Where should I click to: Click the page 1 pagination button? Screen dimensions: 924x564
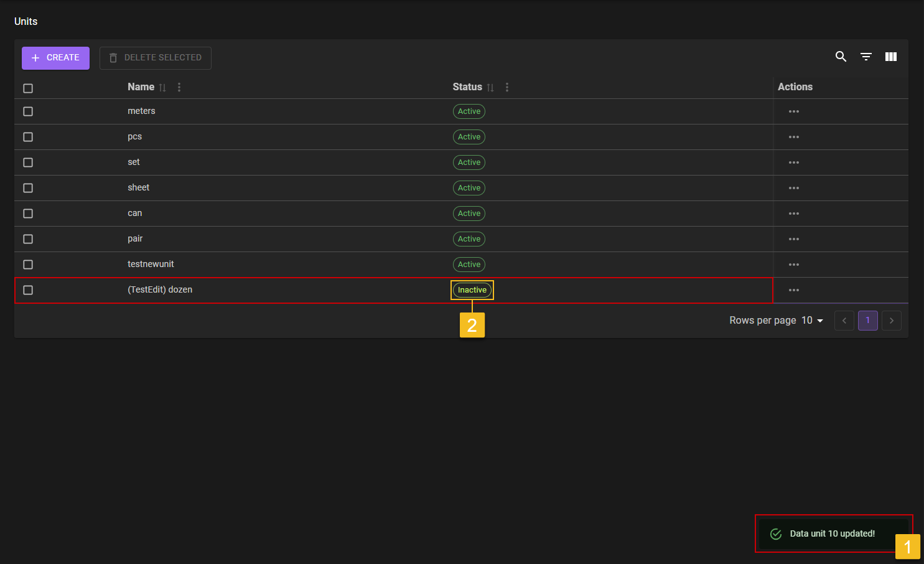click(x=867, y=321)
